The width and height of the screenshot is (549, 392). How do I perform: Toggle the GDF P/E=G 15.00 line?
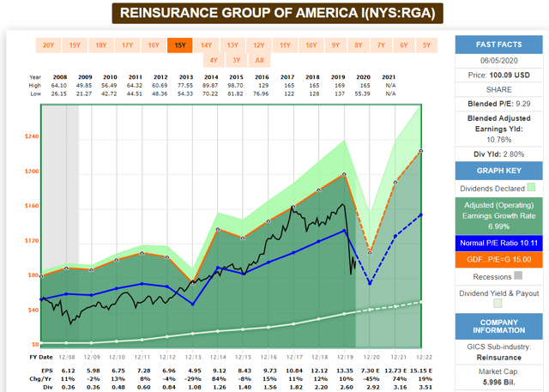click(x=498, y=259)
